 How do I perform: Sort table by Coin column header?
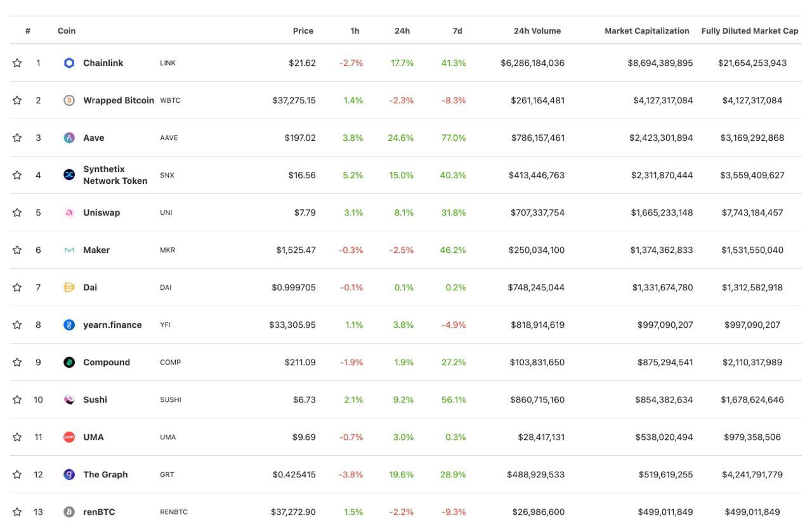pos(67,30)
